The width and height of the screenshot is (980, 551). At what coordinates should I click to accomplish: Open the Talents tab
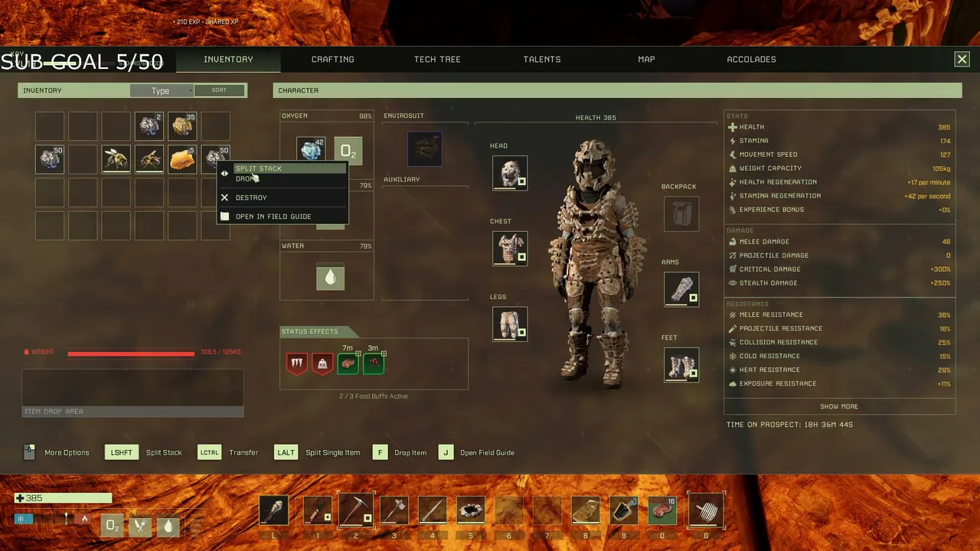(x=542, y=59)
